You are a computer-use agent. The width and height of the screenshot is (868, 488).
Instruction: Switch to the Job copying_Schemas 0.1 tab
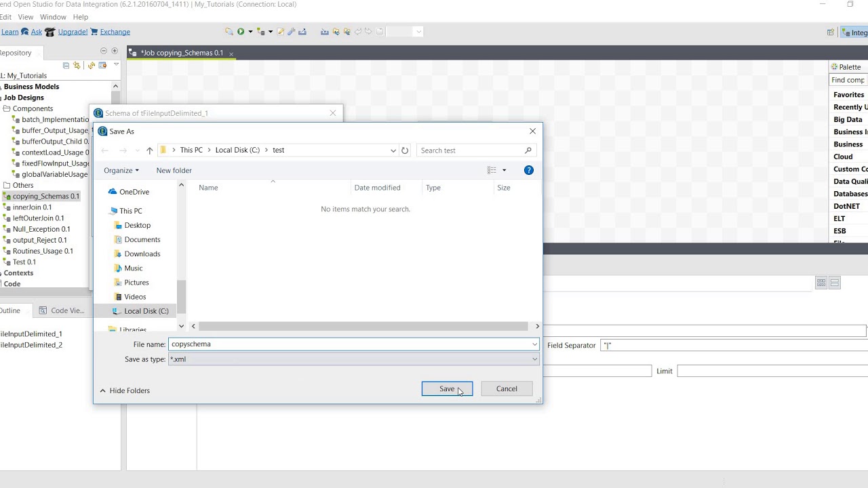[181, 53]
